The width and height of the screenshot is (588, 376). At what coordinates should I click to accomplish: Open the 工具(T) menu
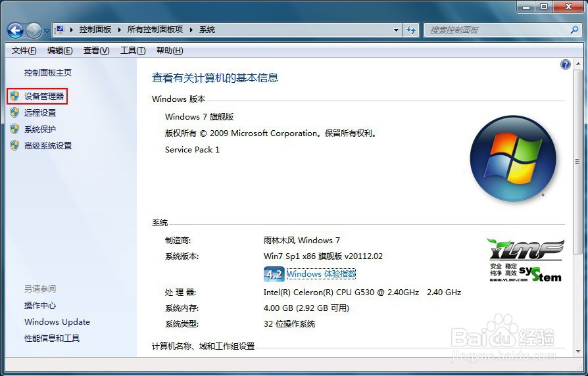(x=133, y=50)
